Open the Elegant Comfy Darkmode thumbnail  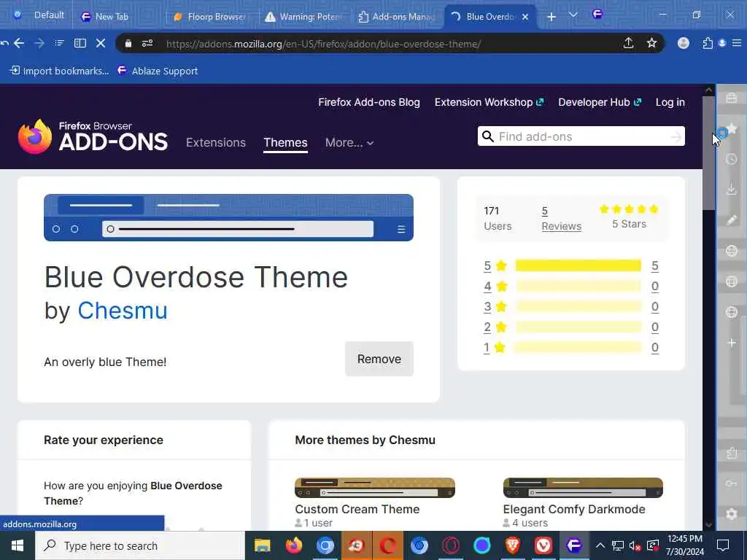[583, 488]
